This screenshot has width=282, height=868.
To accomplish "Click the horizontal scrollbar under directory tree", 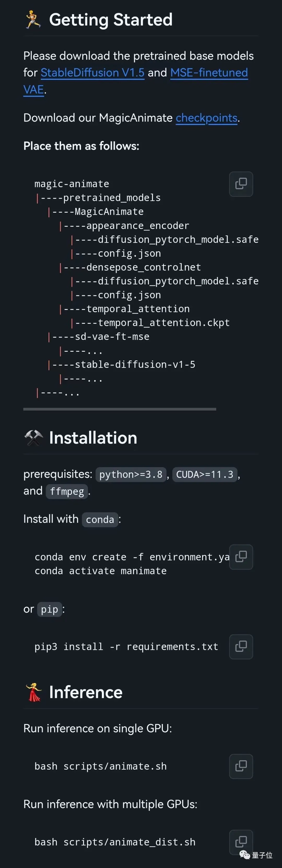I will 120,409.
